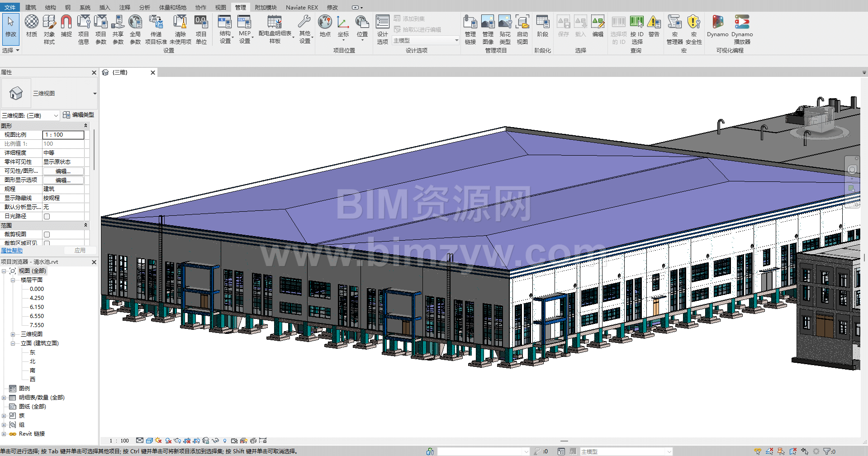
Task: Toggle shadows off icon in view bar
Action: point(168,441)
